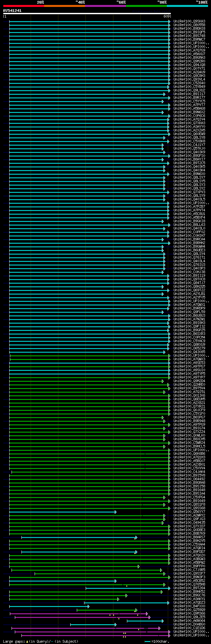Click the cyan alignment bar of UniRef100_A5CB52

point(63,581)
